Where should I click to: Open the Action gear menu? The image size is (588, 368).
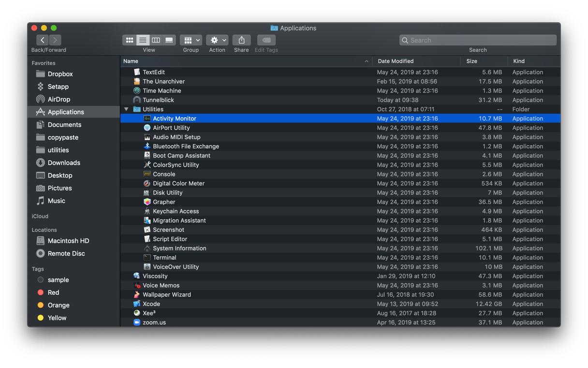217,40
